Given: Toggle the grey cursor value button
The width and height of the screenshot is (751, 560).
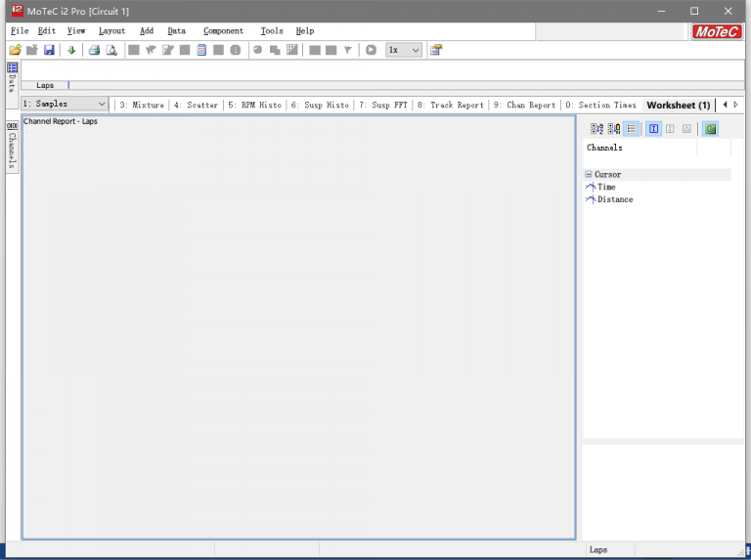Looking at the screenshot, I should pos(670,129).
